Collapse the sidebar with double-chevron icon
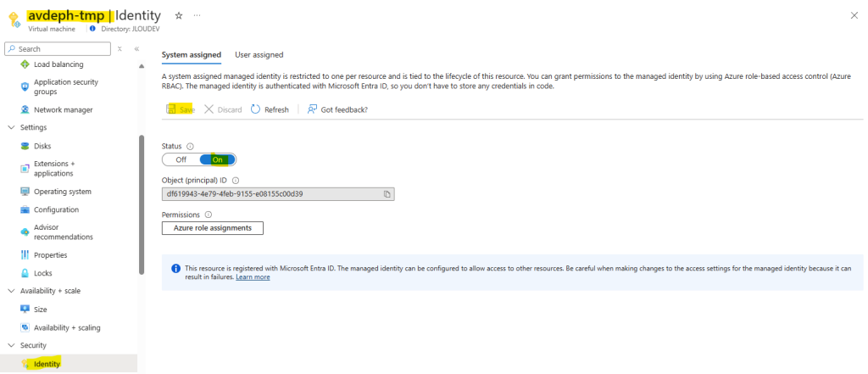 136,48
